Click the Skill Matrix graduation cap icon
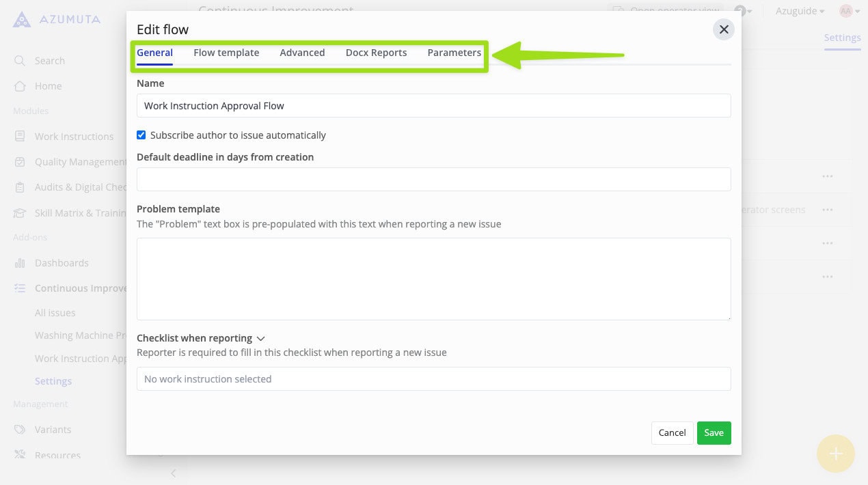This screenshot has width=868, height=485. coord(21,213)
